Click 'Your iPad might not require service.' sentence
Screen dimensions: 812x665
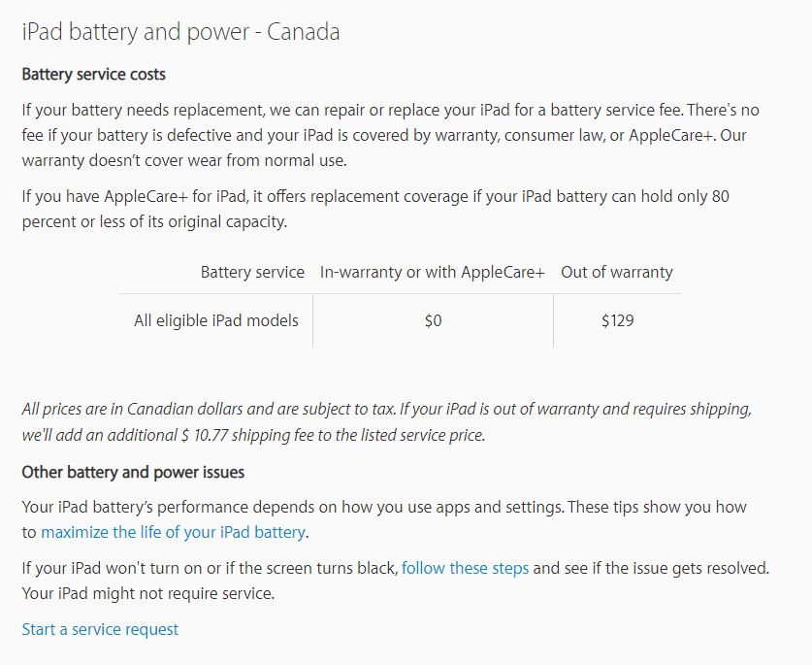[x=147, y=592]
